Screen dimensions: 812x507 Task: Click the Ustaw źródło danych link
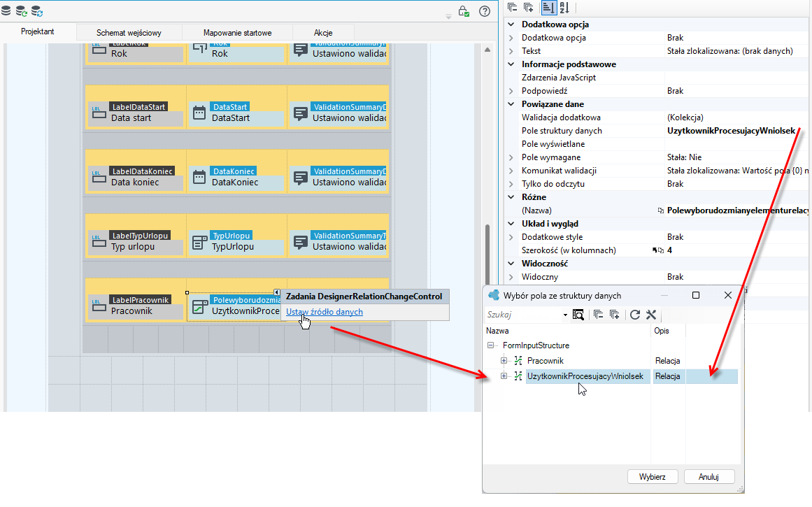point(325,312)
